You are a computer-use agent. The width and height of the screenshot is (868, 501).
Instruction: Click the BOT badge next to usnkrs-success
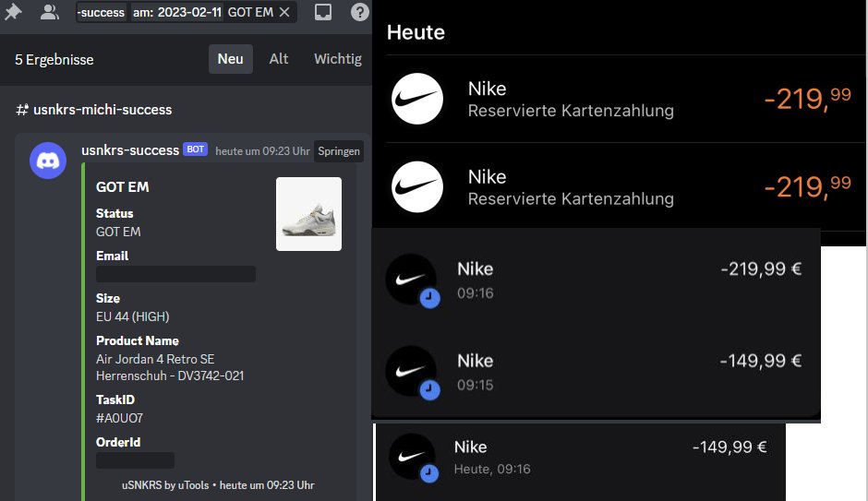[195, 149]
